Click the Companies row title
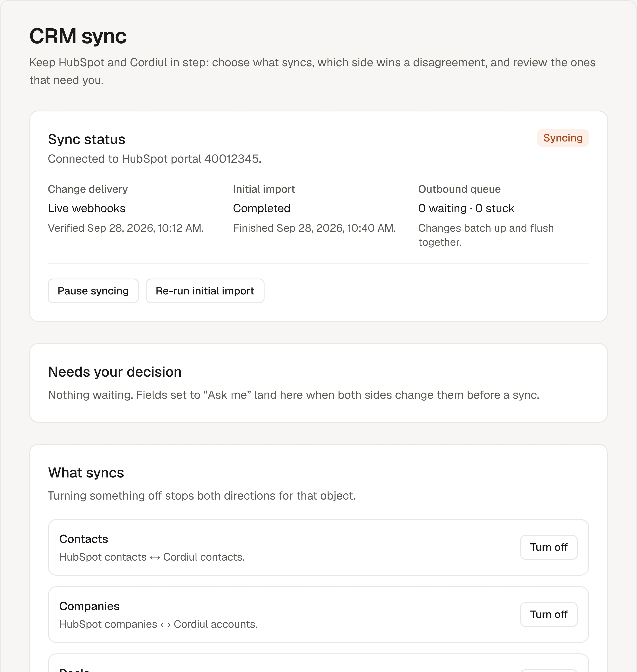Image resolution: width=637 pixels, height=672 pixels. pos(89,606)
